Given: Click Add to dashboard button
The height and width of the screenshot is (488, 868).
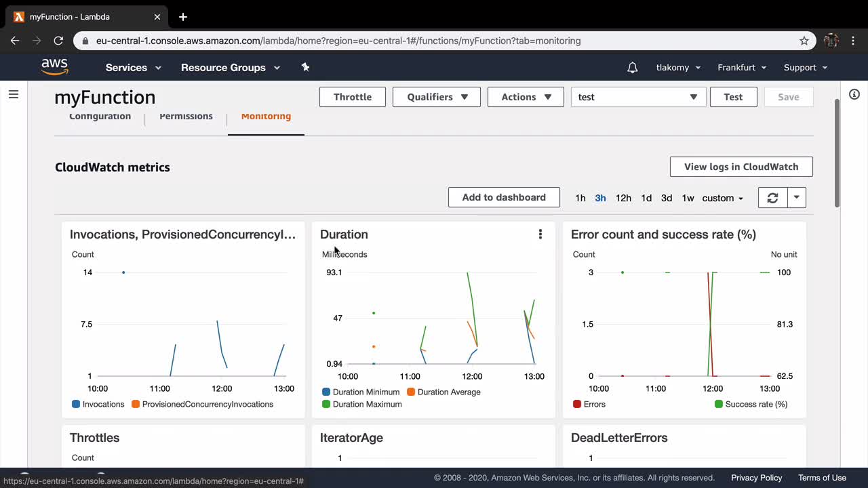Looking at the screenshot, I should pyautogui.click(x=504, y=197).
